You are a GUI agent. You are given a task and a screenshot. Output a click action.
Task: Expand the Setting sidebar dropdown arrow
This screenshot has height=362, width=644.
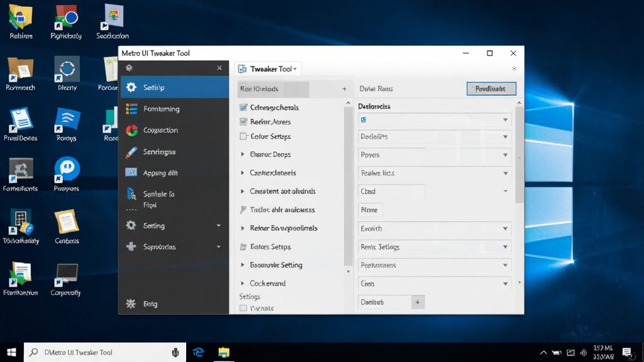218,226
